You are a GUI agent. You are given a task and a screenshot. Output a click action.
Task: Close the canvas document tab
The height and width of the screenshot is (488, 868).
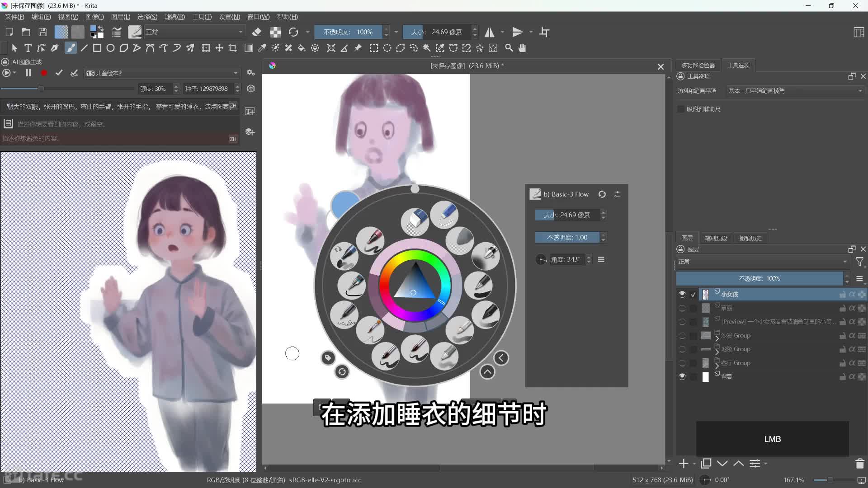pyautogui.click(x=660, y=66)
